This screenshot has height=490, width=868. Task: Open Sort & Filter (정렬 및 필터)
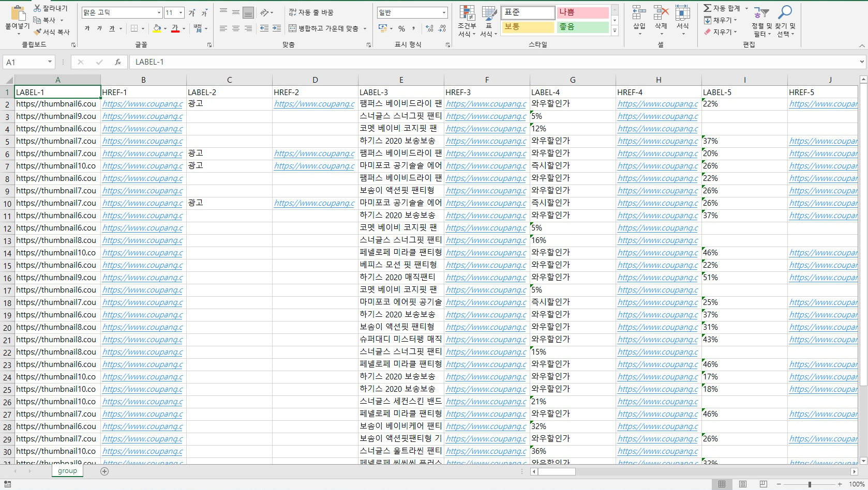click(x=761, y=22)
